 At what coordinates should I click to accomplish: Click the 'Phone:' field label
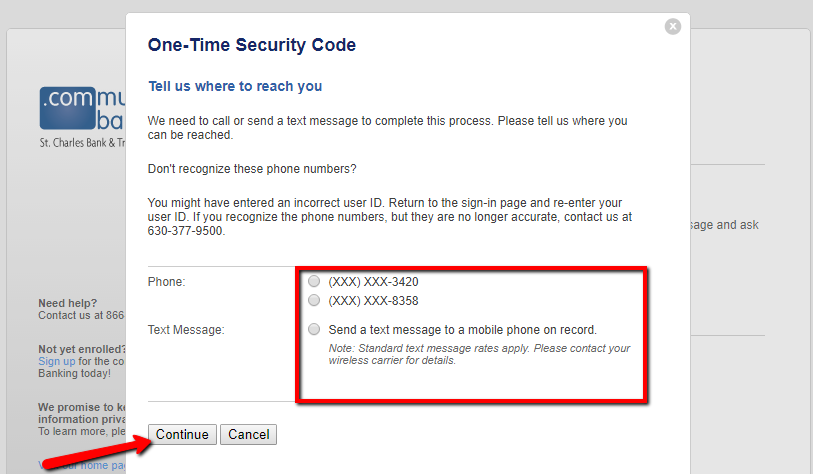pyautogui.click(x=166, y=282)
